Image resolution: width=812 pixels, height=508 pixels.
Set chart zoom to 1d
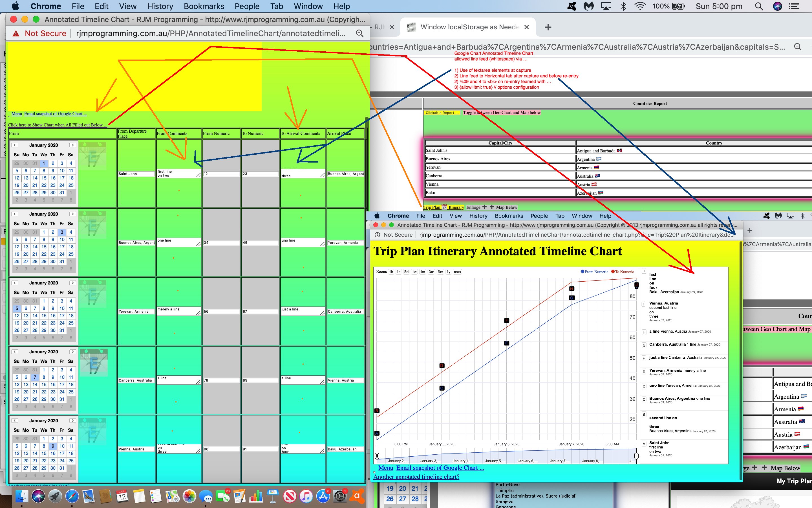[x=399, y=272]
